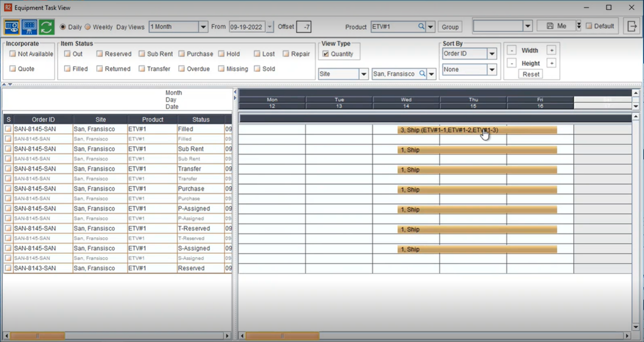Expand the Order ID sort dropdown
The height and width of the screenshot is (342, 644).
492,54
